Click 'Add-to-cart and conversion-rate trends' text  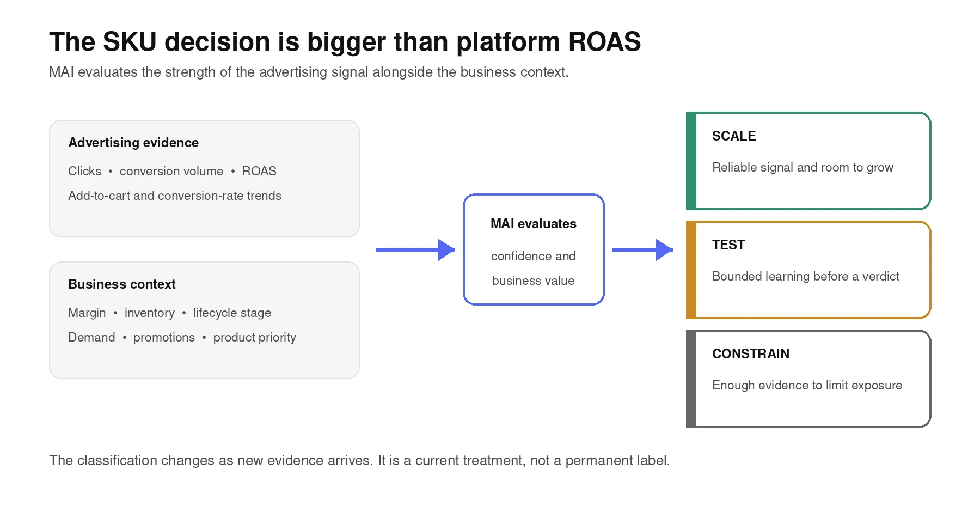coord(175,196)
